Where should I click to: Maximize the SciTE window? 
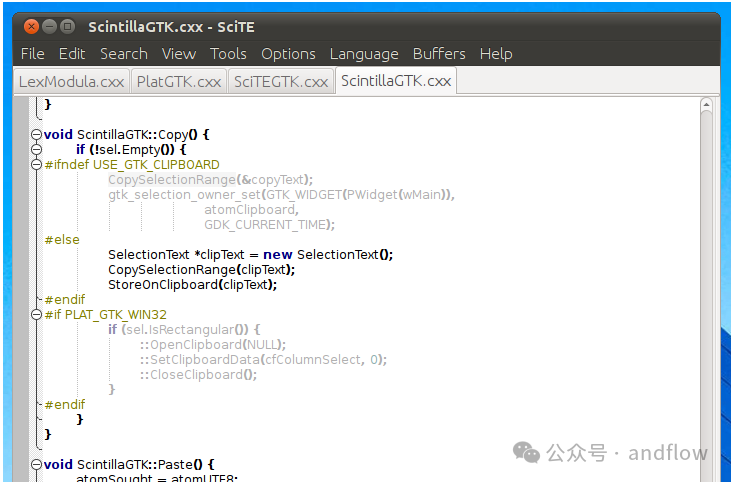pos(68,27)
